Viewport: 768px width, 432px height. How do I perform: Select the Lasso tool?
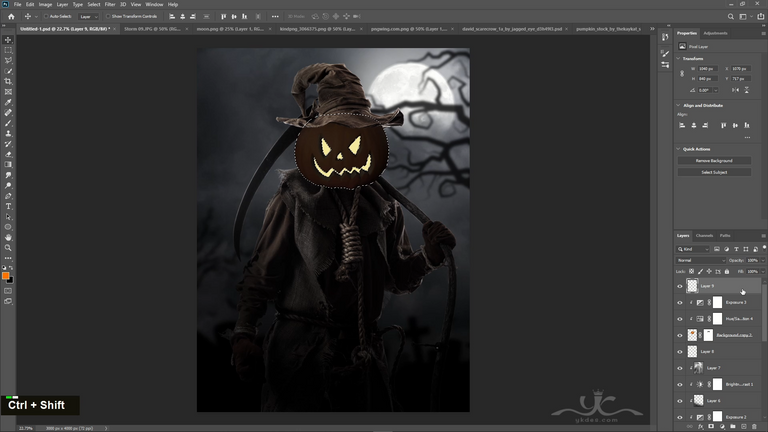click(x=8, y=60)
